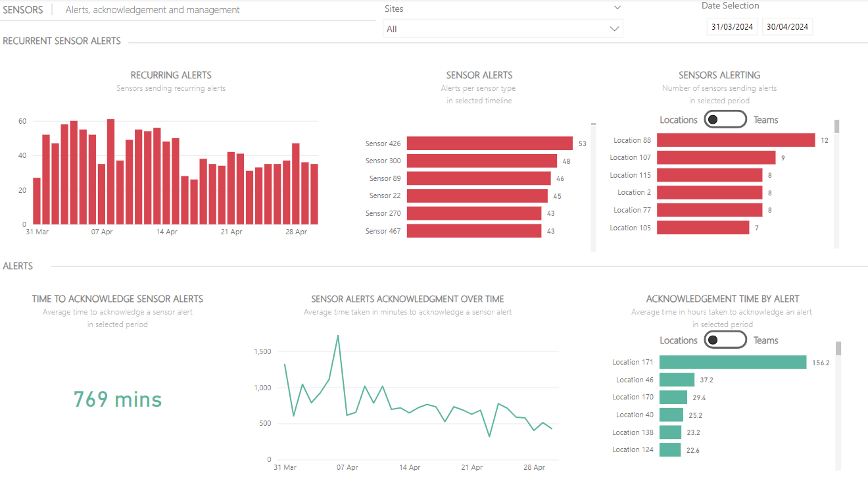This screenshot has height=487, width=868.
Task: Click the highest peak on acknowledgment line chart
Action: click(338, 336)
